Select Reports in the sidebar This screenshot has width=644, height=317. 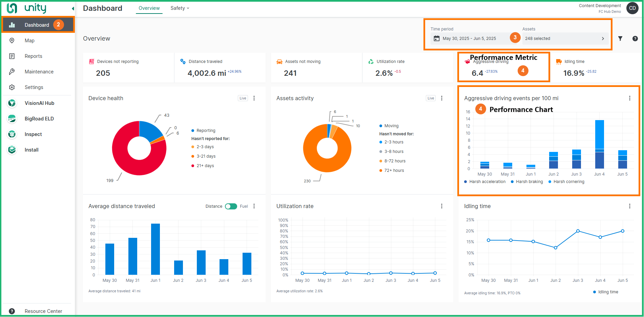[x=33, y=56]
